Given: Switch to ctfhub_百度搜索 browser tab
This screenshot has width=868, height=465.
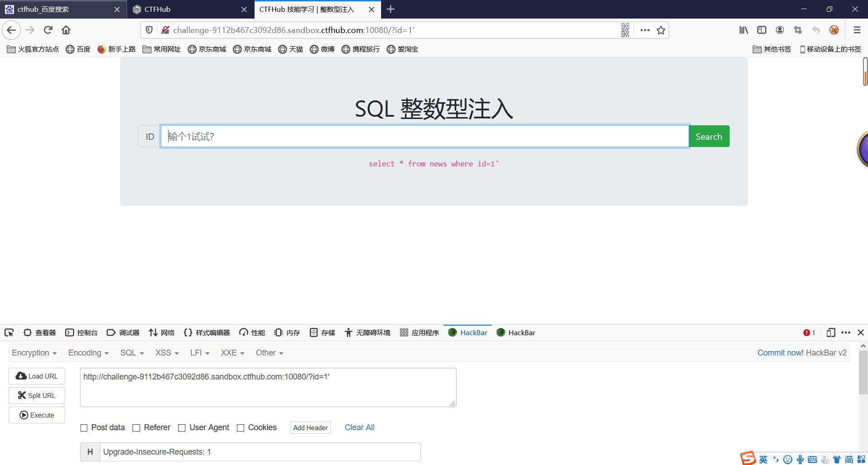Looking at the screenshot, I should (63, 9).
